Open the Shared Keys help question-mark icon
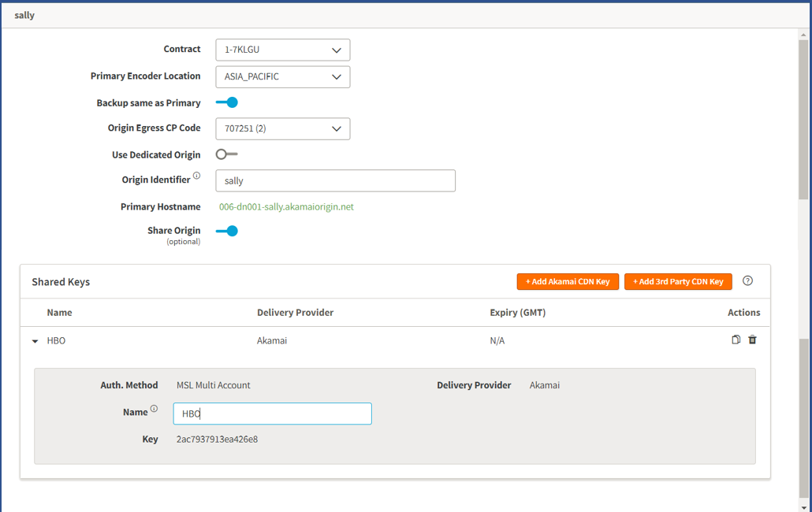Image resolution: width=812 pixels, height=512 pixels. 747,280
